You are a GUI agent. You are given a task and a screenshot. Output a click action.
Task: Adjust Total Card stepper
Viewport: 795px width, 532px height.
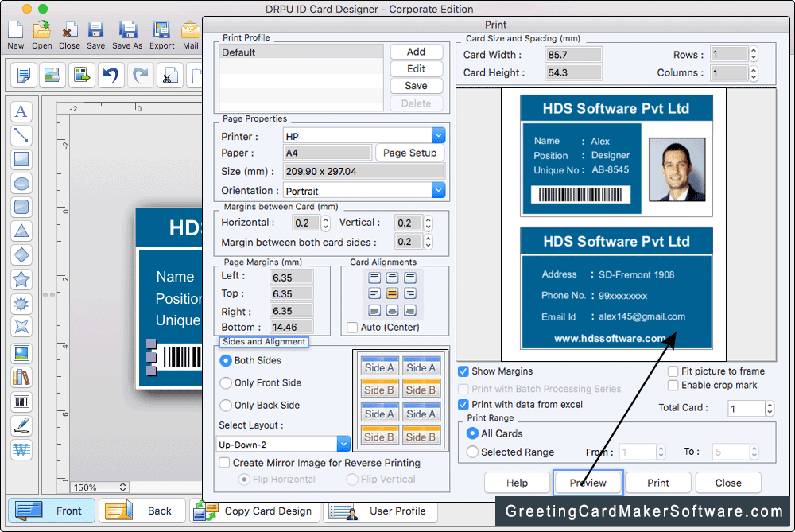point(770,408)
